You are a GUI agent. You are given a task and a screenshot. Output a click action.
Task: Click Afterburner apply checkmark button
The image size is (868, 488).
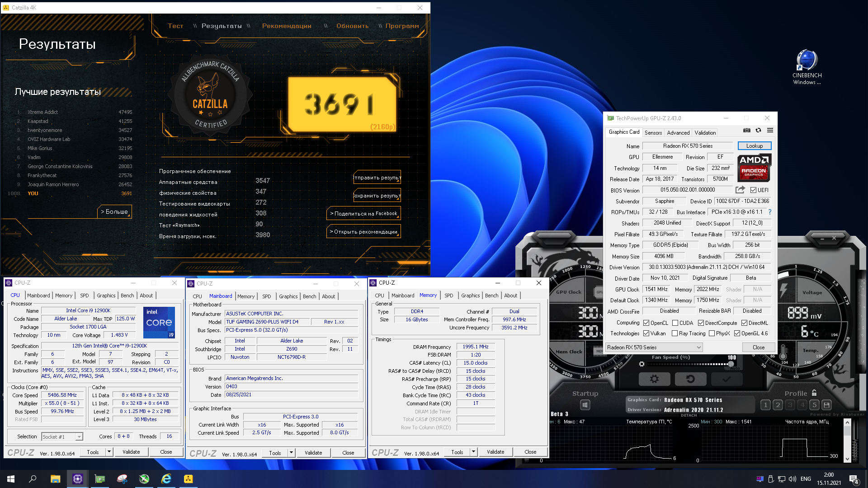[726, 379]
